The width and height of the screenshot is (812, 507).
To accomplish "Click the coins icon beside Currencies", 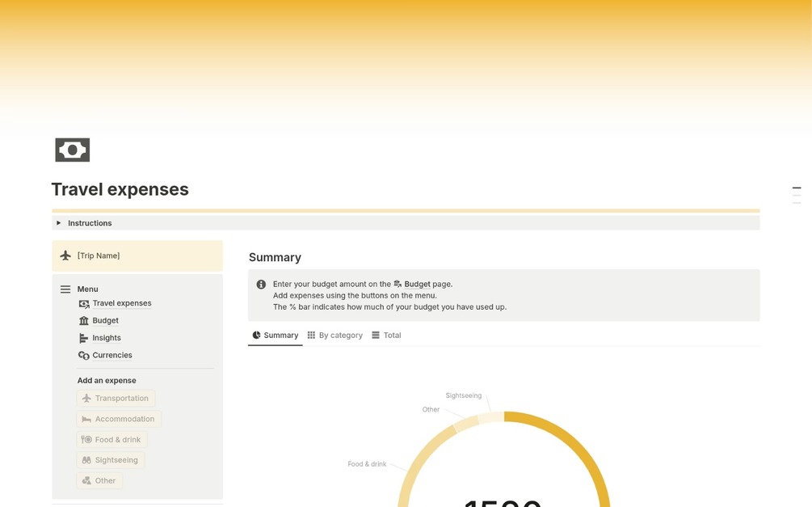I will click(83, 355).
